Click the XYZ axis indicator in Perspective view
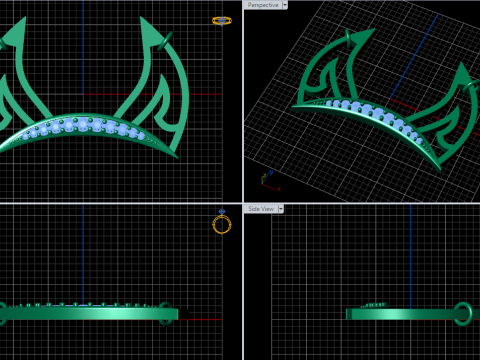The image size is (480, 360). [270, 181]
